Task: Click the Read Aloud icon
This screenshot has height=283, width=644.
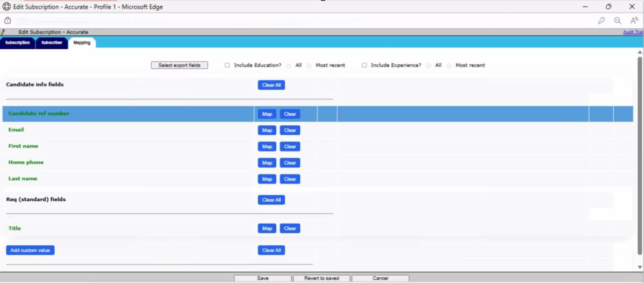Action: [634, 21]
